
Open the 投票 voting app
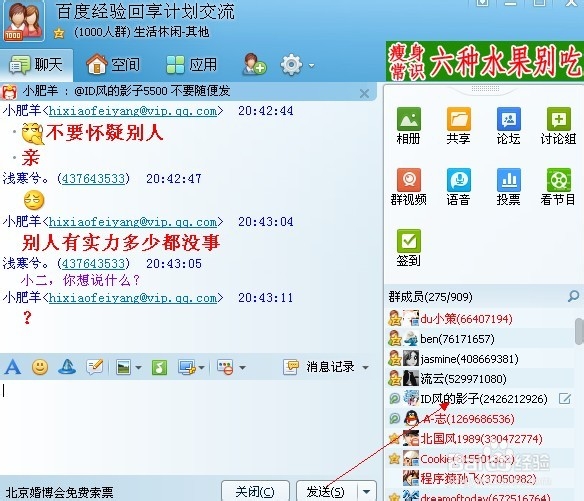[508, 187]
